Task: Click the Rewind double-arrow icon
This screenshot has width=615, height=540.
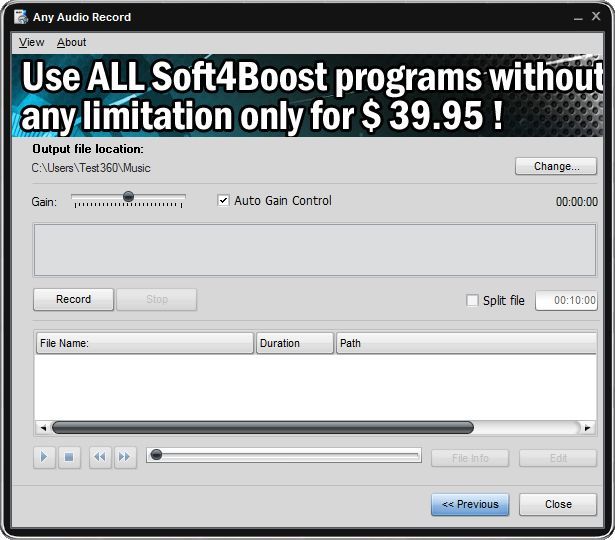Action: [x=100, y=457]
